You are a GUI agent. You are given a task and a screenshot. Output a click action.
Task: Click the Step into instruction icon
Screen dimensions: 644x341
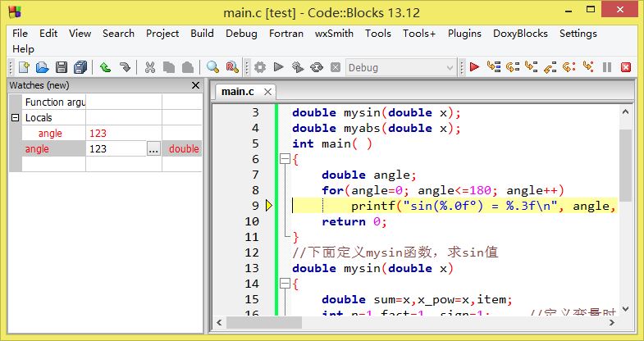pyautogui.click(x=588, y=66)
